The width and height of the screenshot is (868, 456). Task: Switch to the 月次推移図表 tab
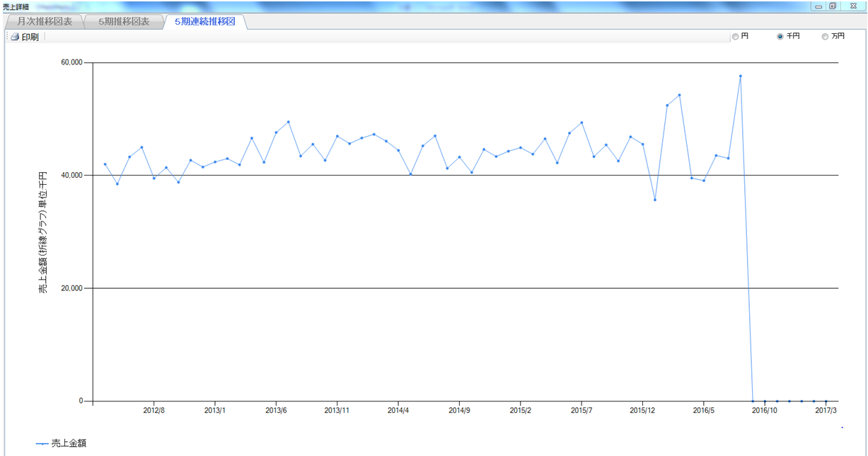45,21
